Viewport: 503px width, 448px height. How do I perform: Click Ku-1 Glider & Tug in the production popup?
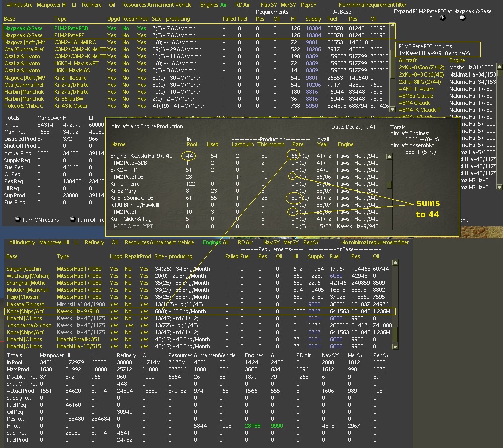coord(131,219)
